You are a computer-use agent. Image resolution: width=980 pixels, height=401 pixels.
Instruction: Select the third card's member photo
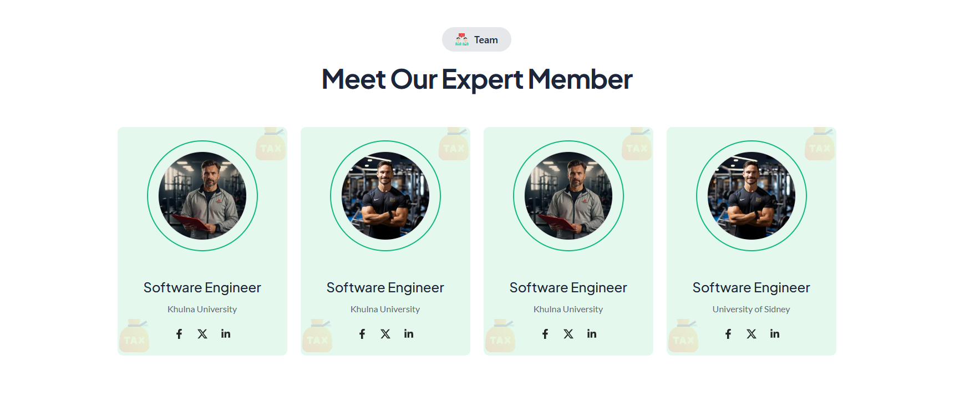[x=568, y=196]
